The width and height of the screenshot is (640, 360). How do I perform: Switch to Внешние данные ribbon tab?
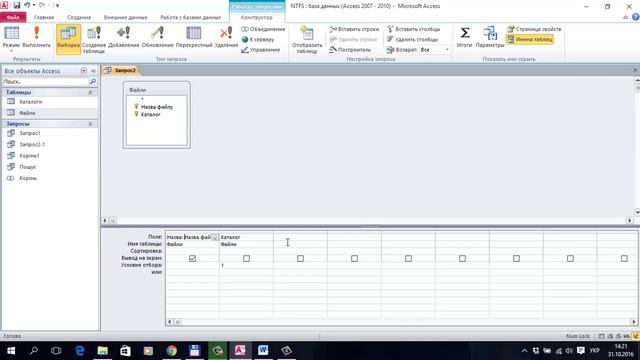pyautogui.click(x=125, y=17)
